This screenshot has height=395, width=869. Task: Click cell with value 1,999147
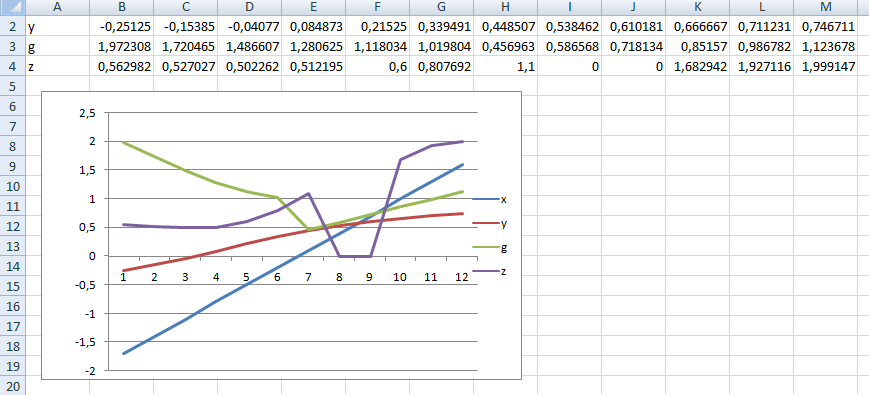point(826,66)
